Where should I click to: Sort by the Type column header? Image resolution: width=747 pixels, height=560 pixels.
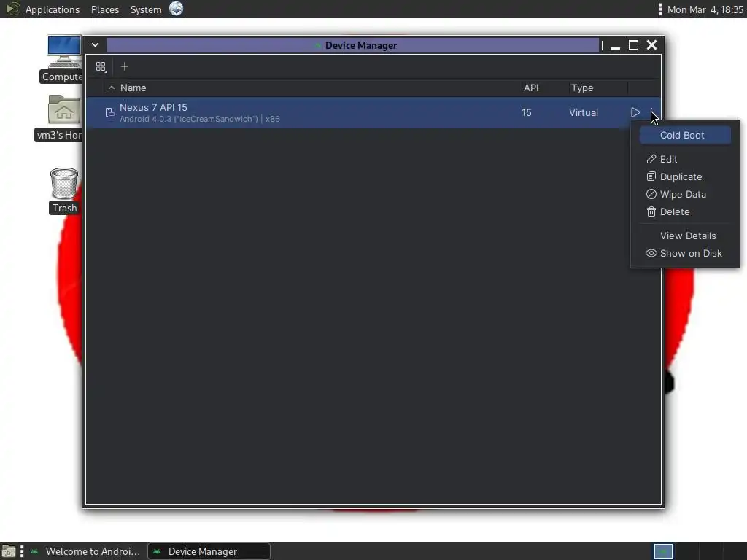pyautogui.click(x=582, y=87)
